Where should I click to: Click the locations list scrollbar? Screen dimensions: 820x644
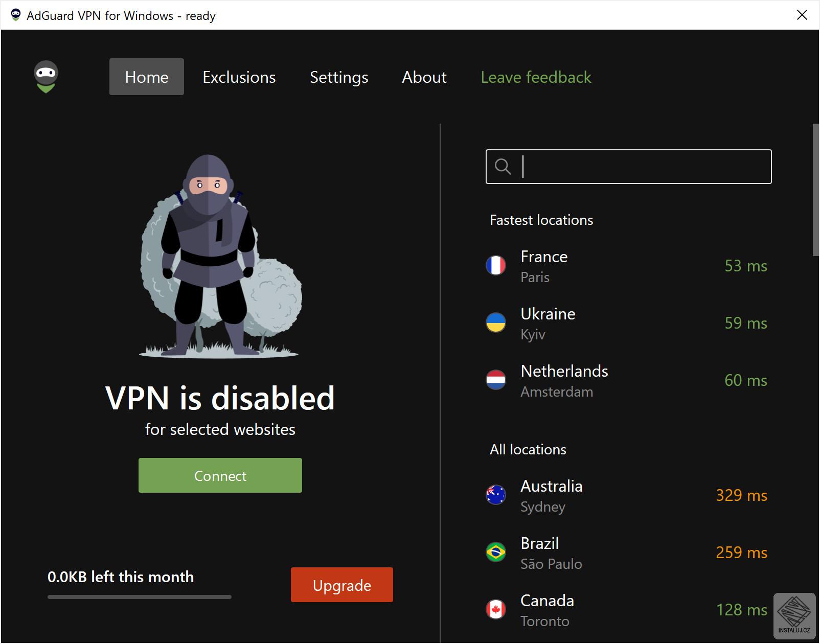[x=815, y=190]
